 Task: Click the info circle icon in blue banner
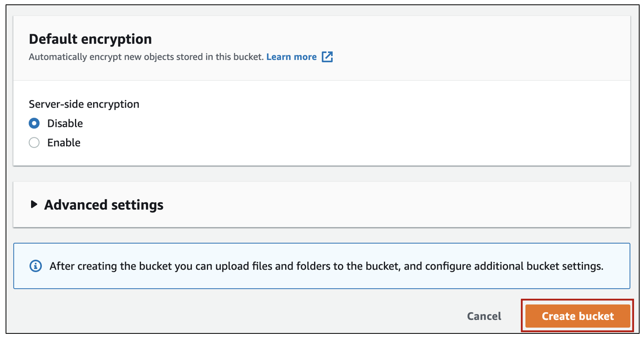click(36, 266)
